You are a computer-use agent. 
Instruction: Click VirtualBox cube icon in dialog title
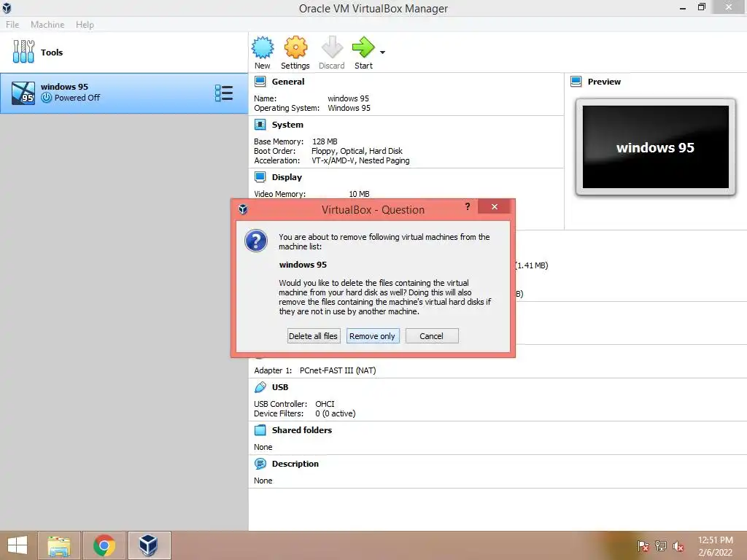[x=243, y=209]
